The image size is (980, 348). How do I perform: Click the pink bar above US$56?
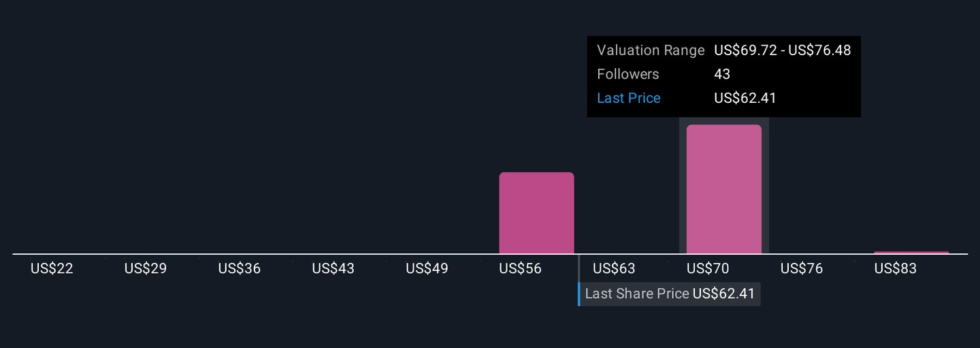point(536,213)
